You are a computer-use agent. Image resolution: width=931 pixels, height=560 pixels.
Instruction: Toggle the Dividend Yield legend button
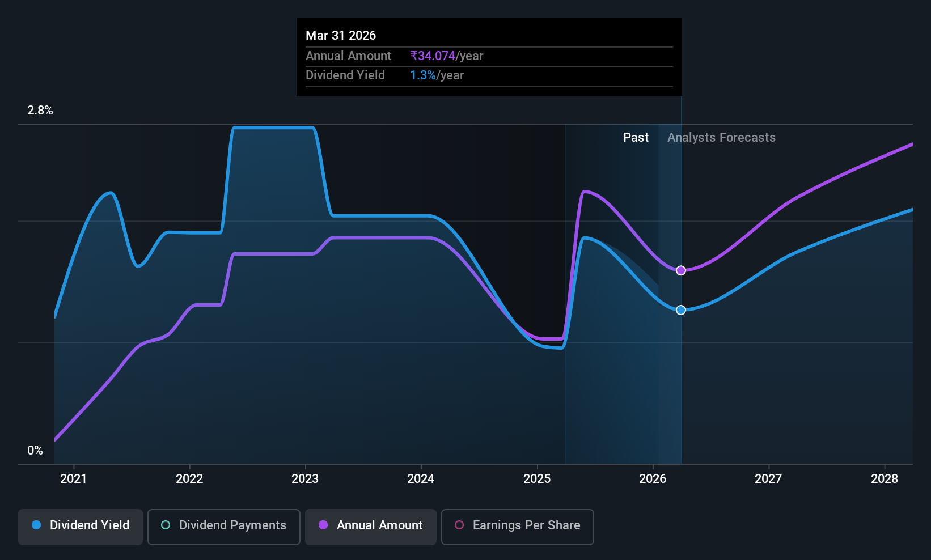[81, 527]
